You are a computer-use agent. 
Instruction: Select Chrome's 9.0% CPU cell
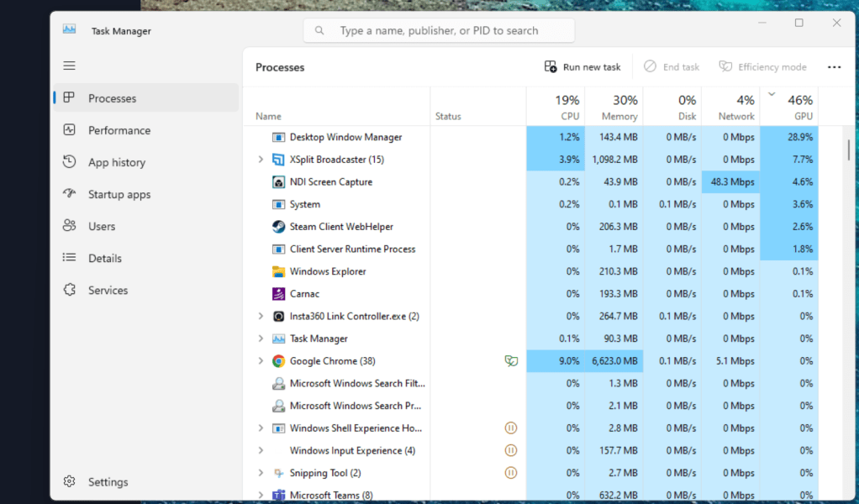pyautogui.click(x=556, y=361)
